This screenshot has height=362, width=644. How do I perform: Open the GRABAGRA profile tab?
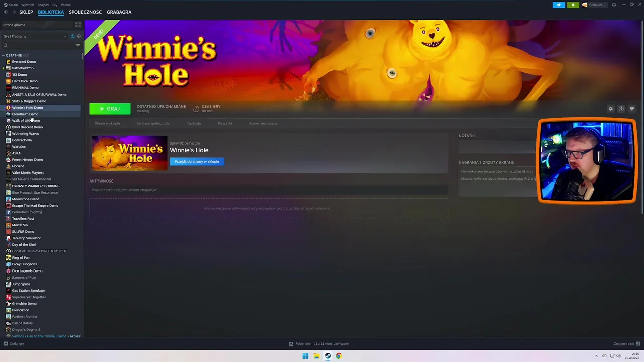pos(119,12)
